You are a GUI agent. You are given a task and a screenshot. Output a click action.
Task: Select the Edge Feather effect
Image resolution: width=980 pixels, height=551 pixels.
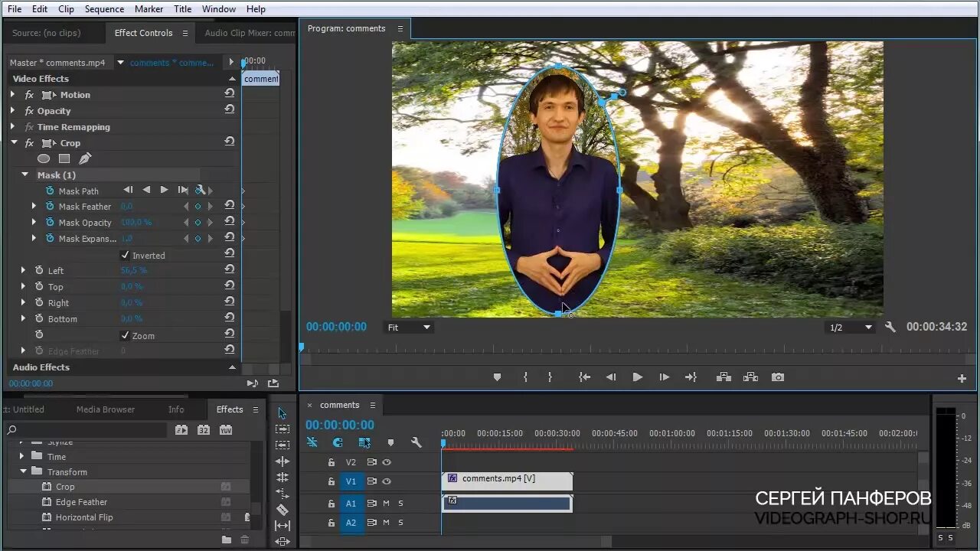point(81,502)
